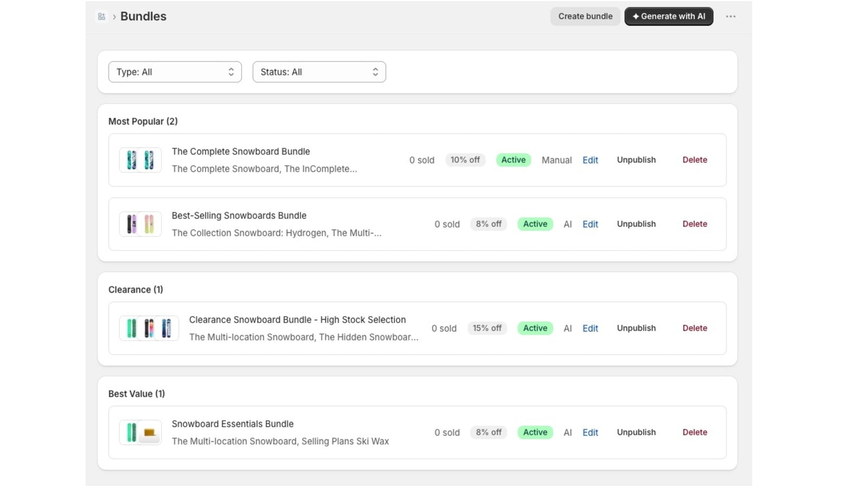This screenshot has width=868, height=488.
Task: Click Snowboard Essentials Bundle thumbnail
Action: point(141,432)
